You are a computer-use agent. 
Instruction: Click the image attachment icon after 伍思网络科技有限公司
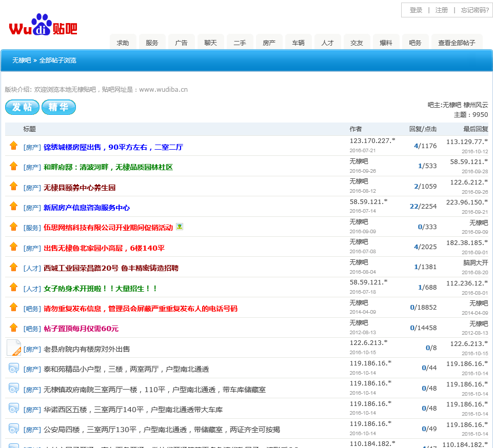click(x=180, y=227)
